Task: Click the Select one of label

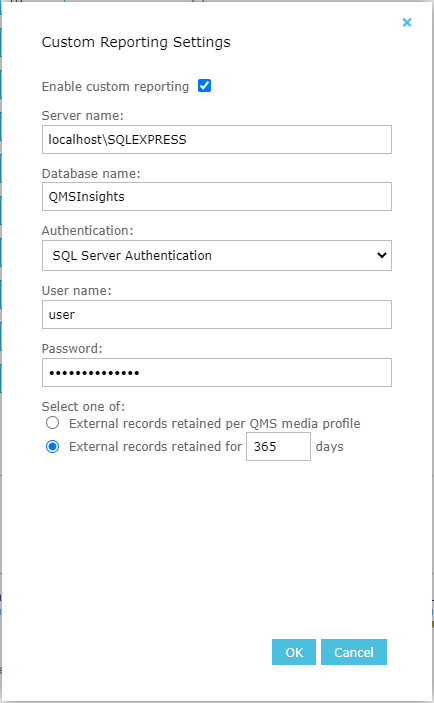Action: (x=83, y=406)
